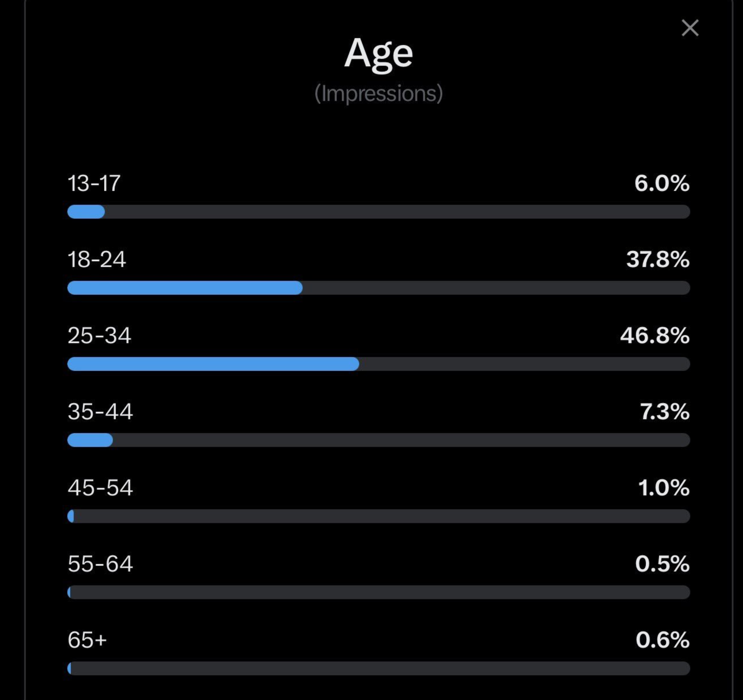Select the 13-17 age group label
The height and width of the screenshot is (700, 743).
pyautogui.click(x=94, y=183)
